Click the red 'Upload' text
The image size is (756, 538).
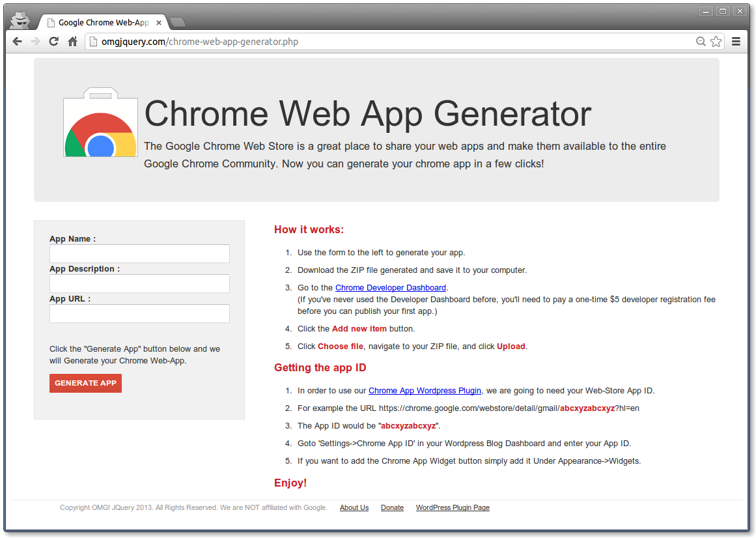tap(511, 346)
